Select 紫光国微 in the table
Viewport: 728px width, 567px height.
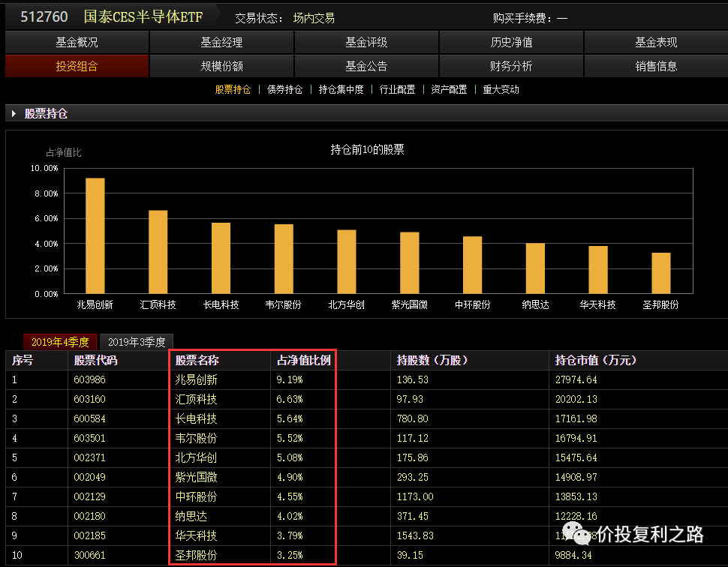tap(196, 477)
